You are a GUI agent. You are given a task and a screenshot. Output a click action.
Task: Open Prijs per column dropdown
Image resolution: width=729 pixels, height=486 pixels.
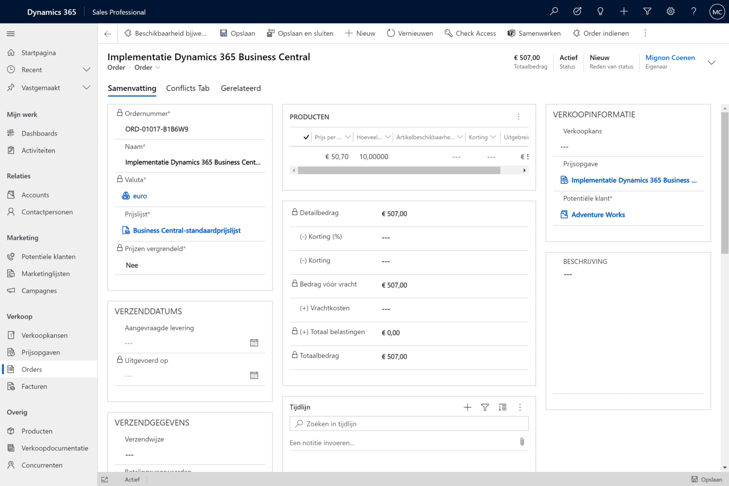(348, 137)
